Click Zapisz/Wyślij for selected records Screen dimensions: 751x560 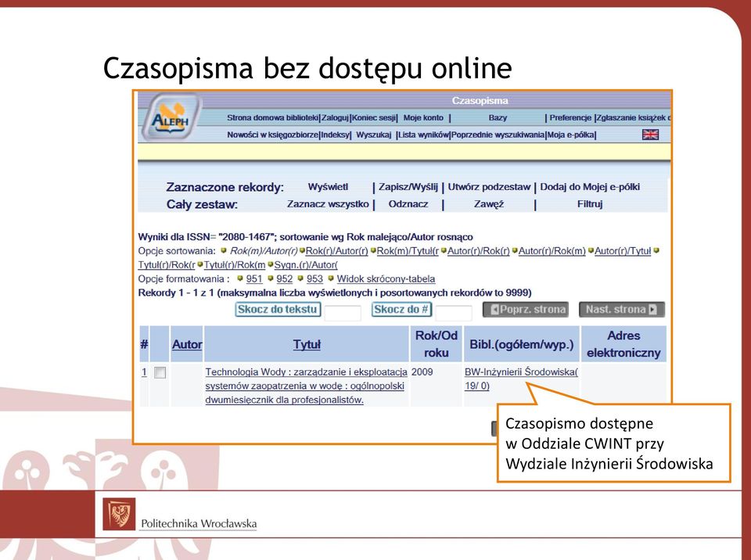pos(408,187)
